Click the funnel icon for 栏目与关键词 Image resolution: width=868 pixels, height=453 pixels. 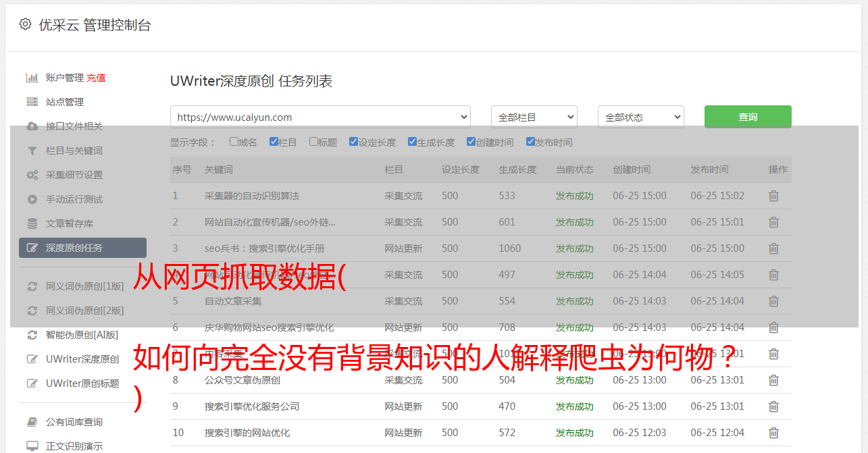[x=32, y=151]
